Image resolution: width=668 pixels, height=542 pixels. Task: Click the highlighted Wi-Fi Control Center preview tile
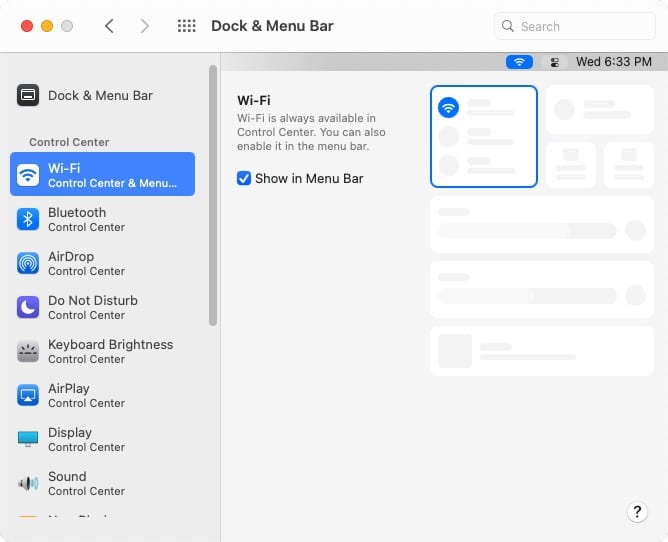point(484,136)
